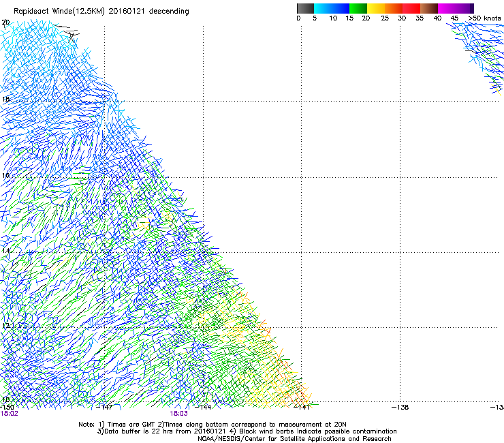The image size is (504, 443).
Task: Click the '-147' longitude label
Action: pyautogui.click(x=104, y=407)
